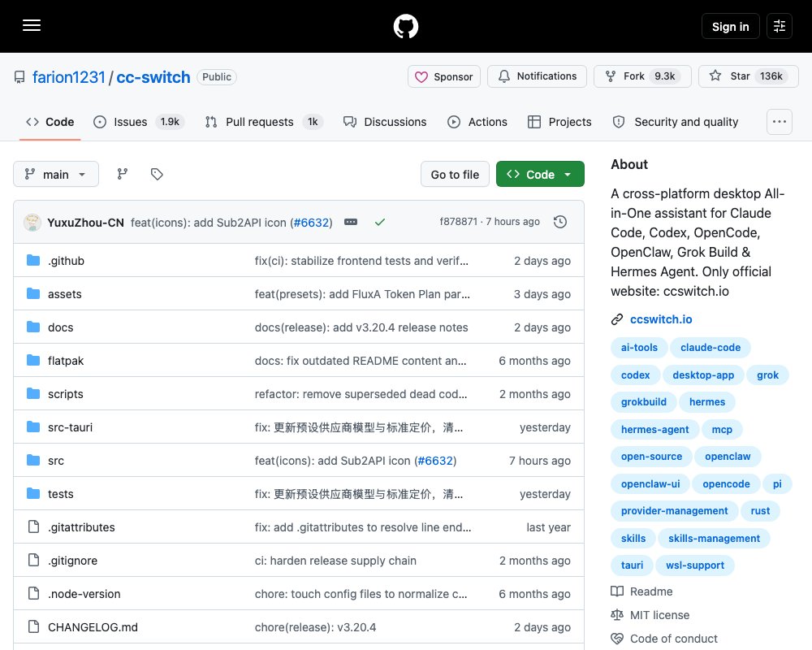Click the wsl-support topic tag
This screenshot has width=812, height=650.
694,565
